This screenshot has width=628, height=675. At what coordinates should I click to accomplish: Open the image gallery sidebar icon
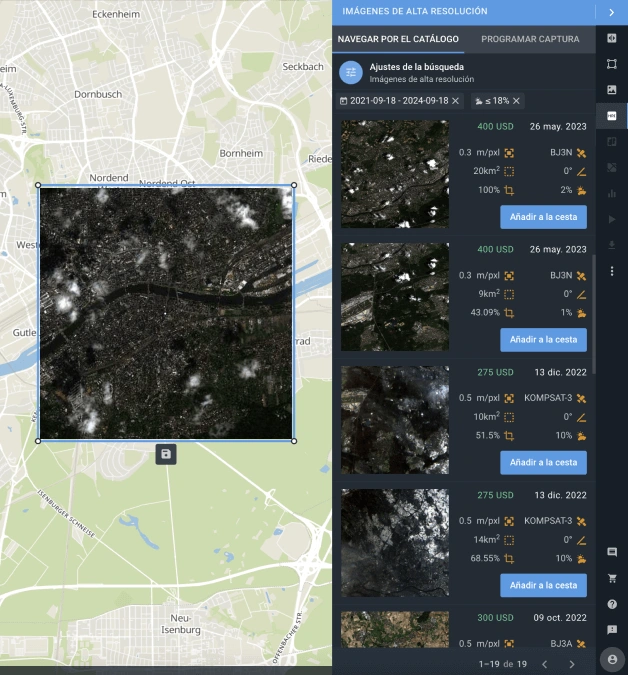[612, 90]
